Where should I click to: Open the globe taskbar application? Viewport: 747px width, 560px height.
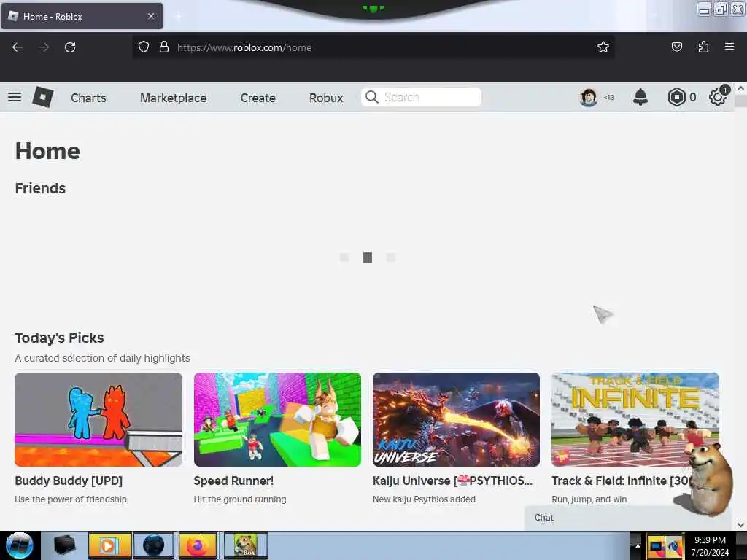153,545
